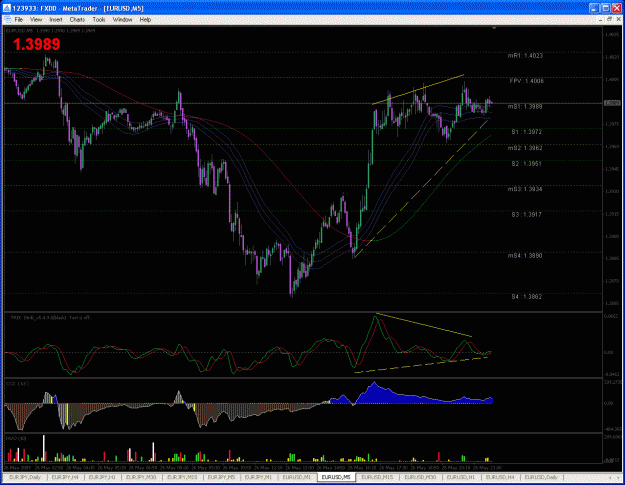Image resolution: width=625 pixels, height=485 pixels.
Task: Click the MetaTrader app icon in title bar
Action: [7, 8]
